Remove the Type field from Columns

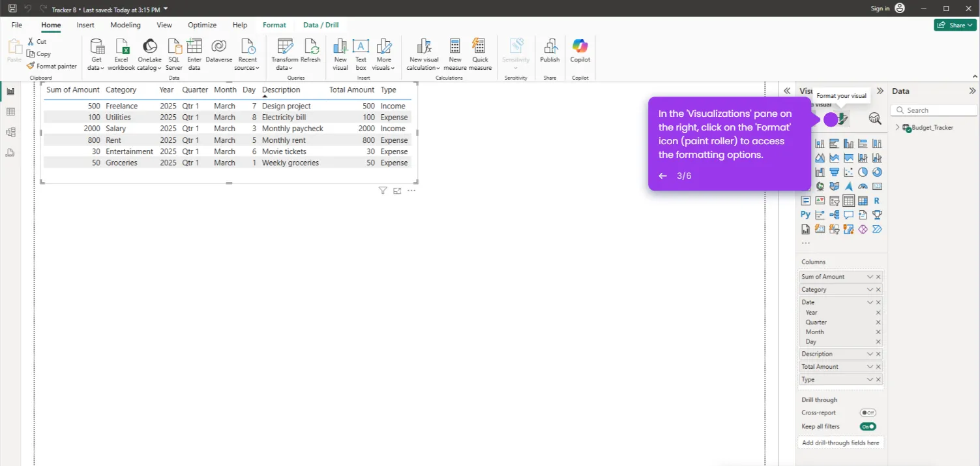point(878,380)
